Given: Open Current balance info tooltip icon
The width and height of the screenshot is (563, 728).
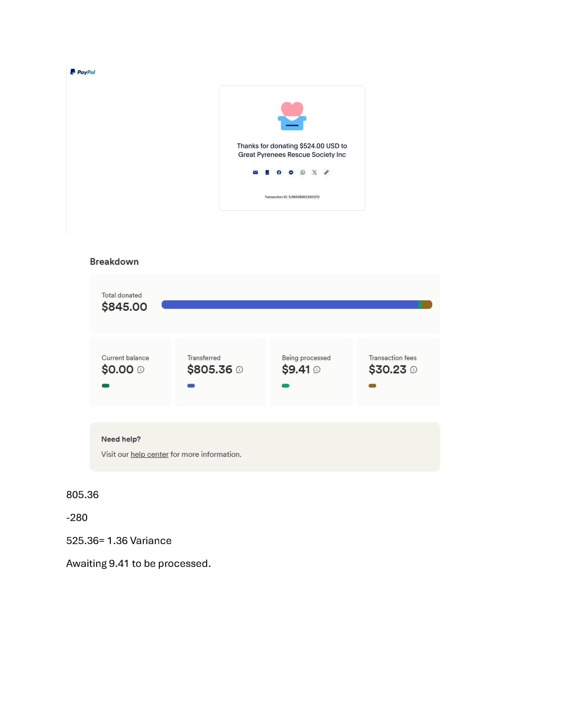Looking at the screenshot, I should tap(141, 370).
